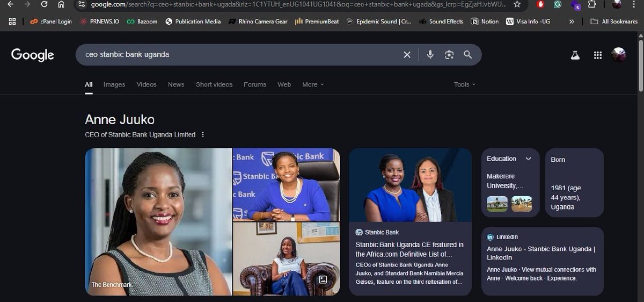Click the site info icon in address bar
The image size is (644, 302).
click(x=82, y=4)
